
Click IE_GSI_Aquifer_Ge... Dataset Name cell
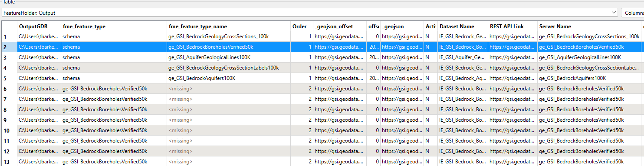point(463,57)
